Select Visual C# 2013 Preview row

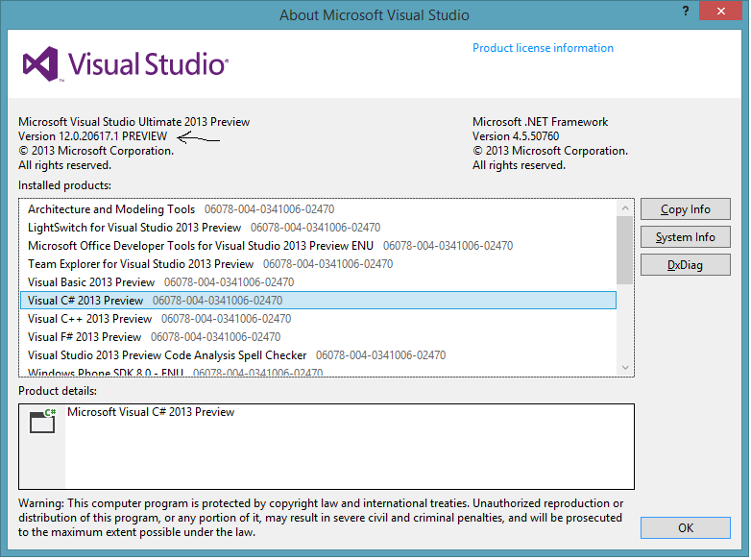point(318,301)
